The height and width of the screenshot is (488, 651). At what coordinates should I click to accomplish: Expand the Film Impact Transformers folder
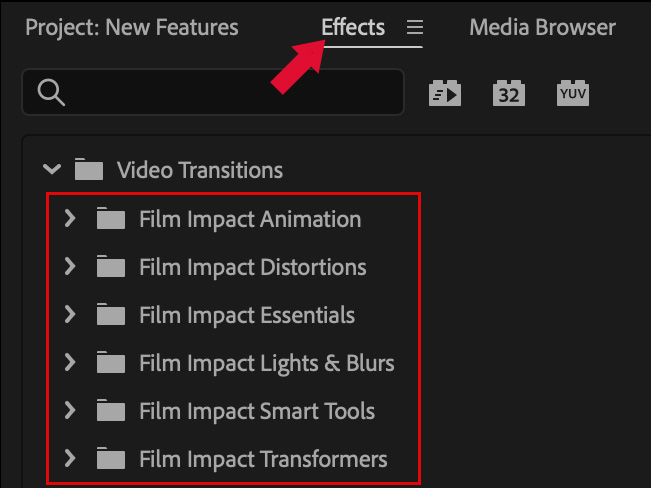(x=70, y=459)
